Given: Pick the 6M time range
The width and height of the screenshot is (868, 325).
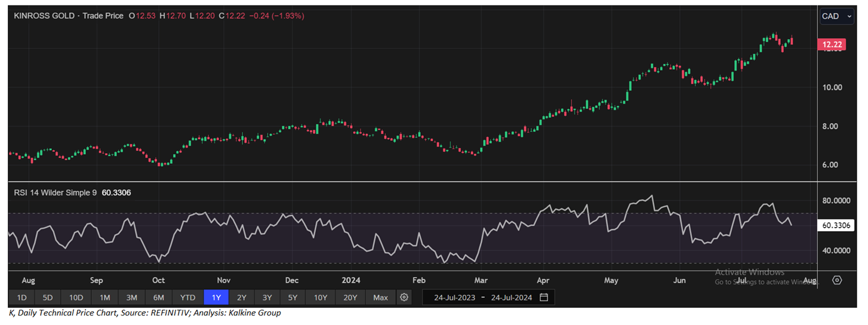Looking at the screenshot, I should point(159,298).
